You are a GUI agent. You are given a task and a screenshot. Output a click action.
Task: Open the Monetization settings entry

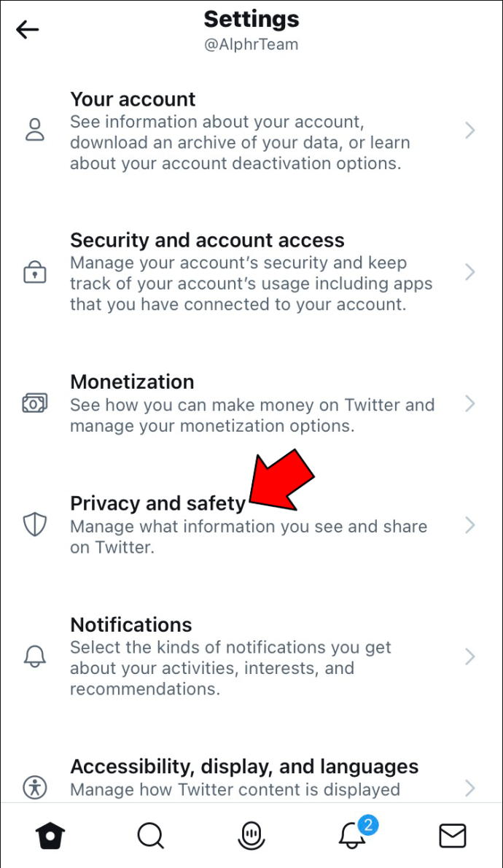251,403
